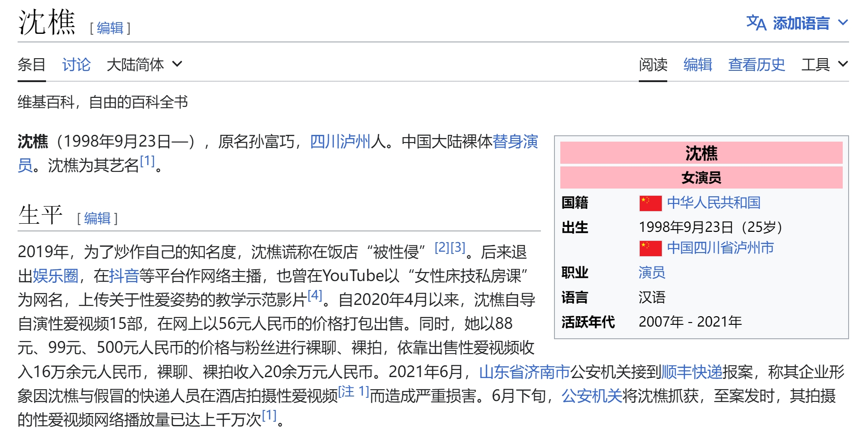Open the 山东省济南市 link
Screen dimensions: 868x447
point(524,372)
